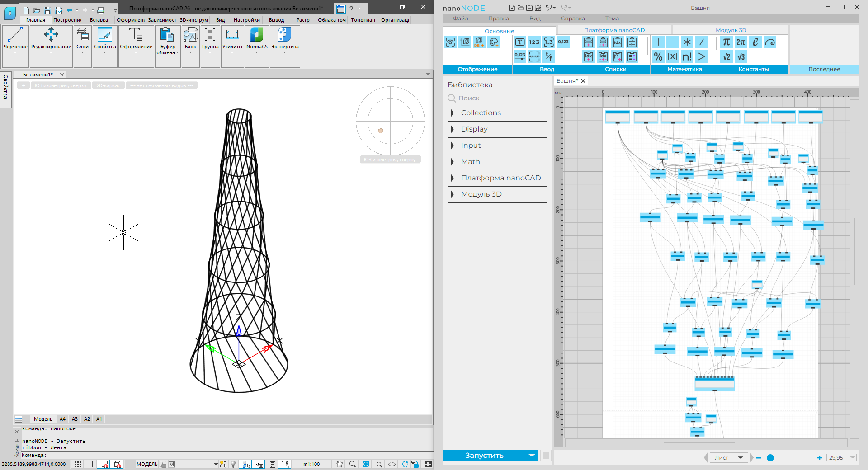The width and height of the screenshot is (868, 470).
Task: Open the Справка menu in nanoNODE
Action: 573,19
